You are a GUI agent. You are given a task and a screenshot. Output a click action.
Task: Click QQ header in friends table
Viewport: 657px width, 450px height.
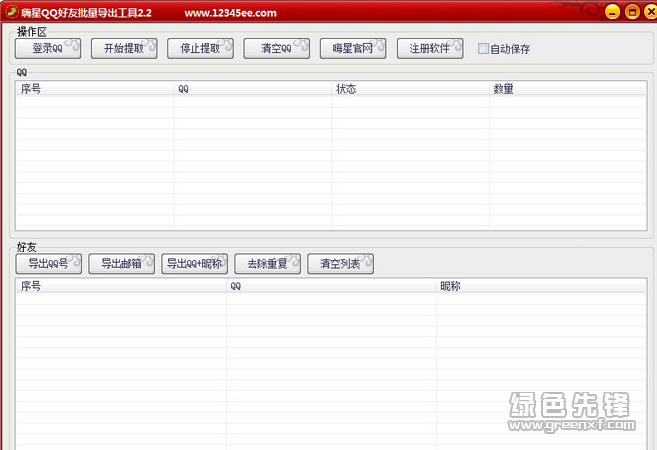pyautogui.click(x=331, y=286)
